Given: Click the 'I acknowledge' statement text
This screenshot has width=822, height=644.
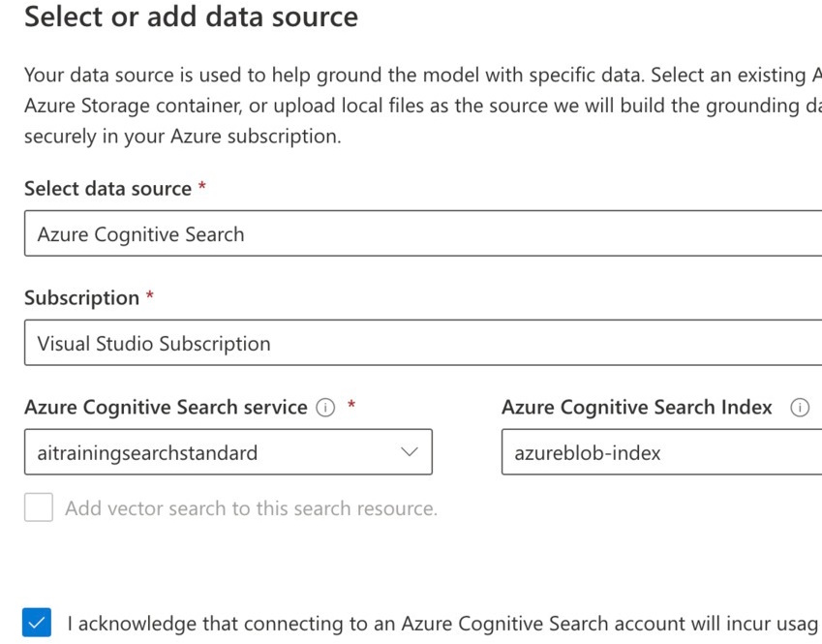Looking at the screenshot, I should click(441, 624).
